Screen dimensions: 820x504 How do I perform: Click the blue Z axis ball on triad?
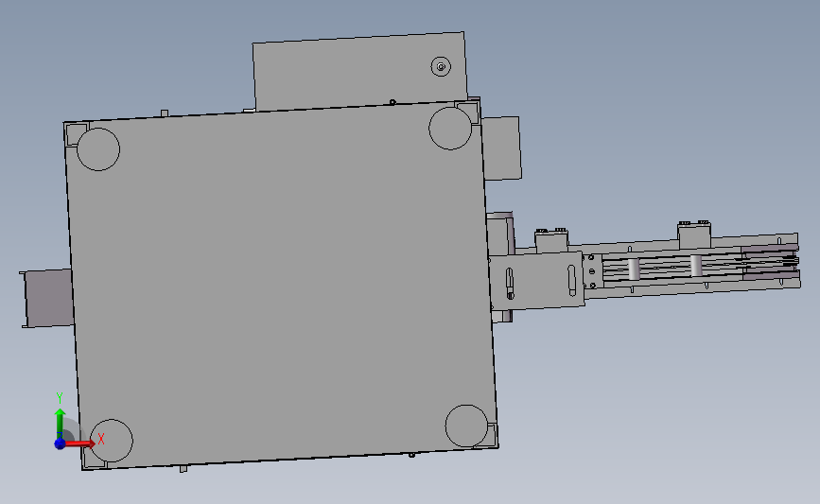pos(60,443)
